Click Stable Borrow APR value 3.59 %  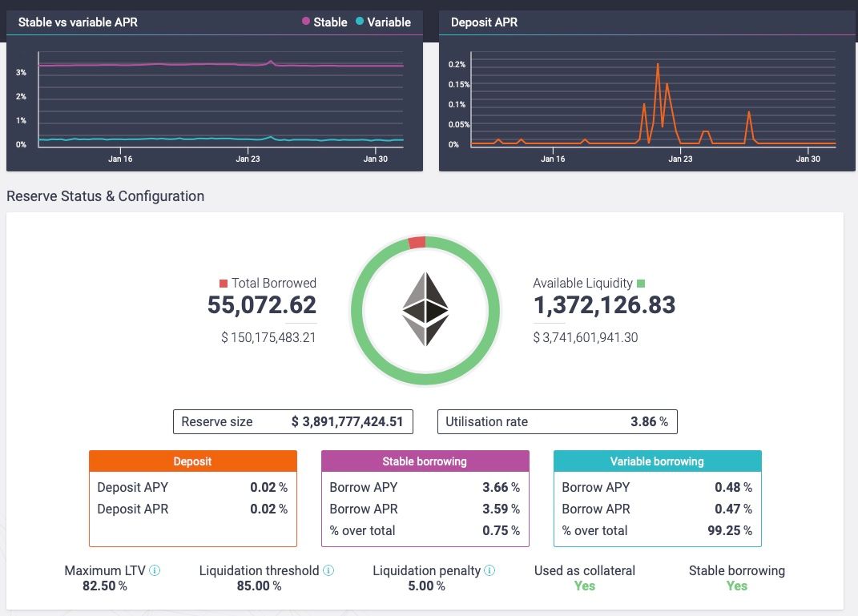pos(501,509)
